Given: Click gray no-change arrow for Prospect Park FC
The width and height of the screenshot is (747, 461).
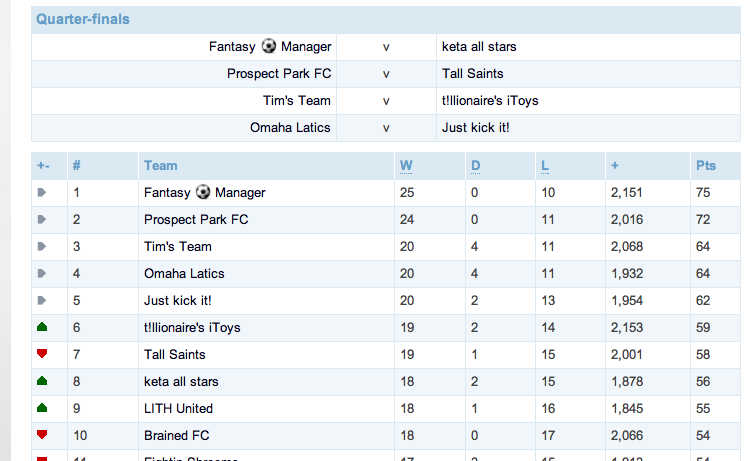Looking at the screenshot, I should (42, 219).
